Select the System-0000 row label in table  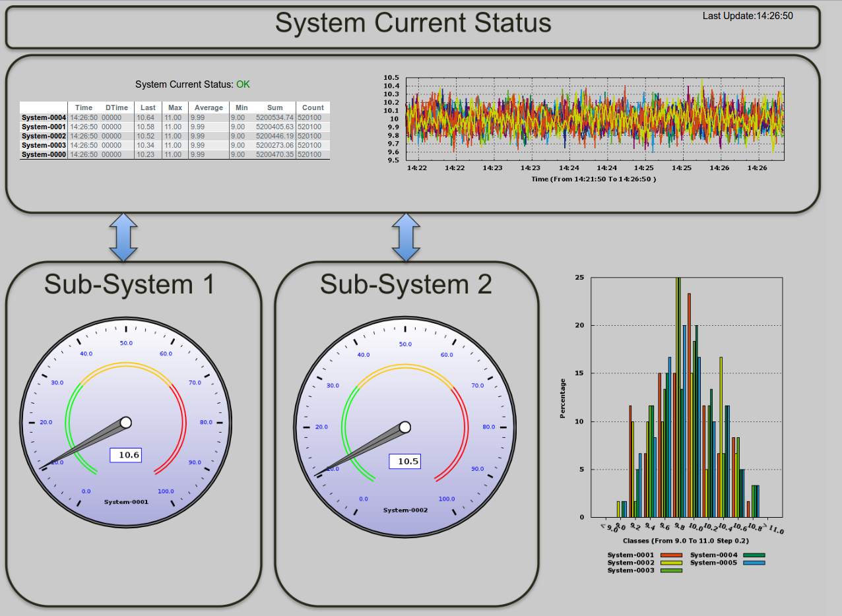pos(44,154)
